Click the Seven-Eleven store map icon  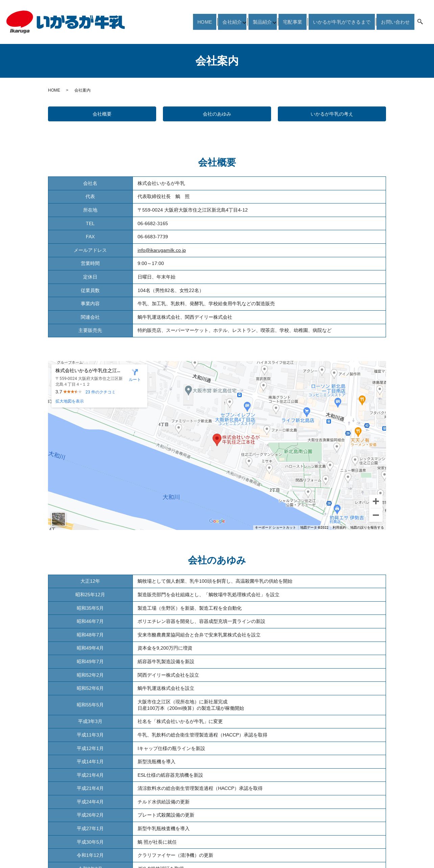[x=247, y=406]
